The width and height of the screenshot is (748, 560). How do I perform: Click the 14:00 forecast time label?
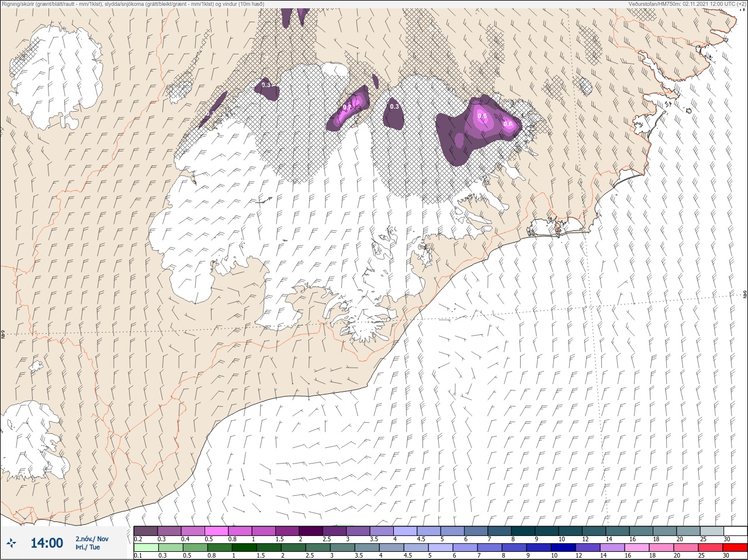pyautogui.click(x=47, y=543)
